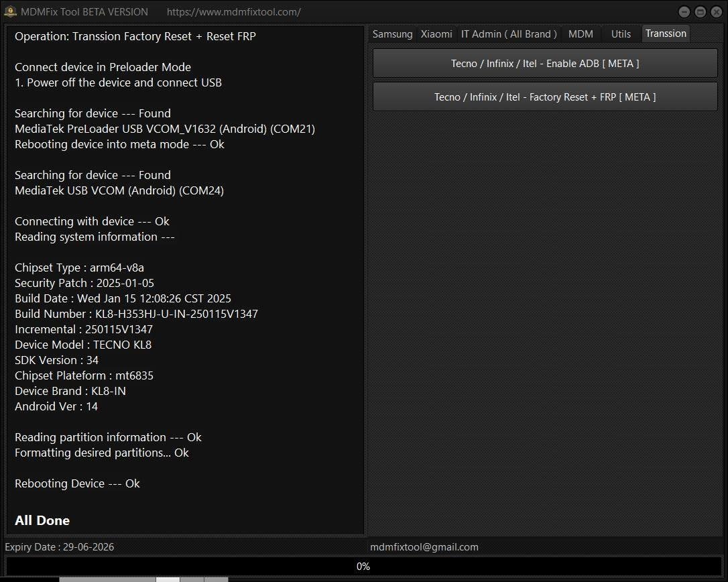Click the mdmfixtool@gmail.com email address

[x=424, y=547]
